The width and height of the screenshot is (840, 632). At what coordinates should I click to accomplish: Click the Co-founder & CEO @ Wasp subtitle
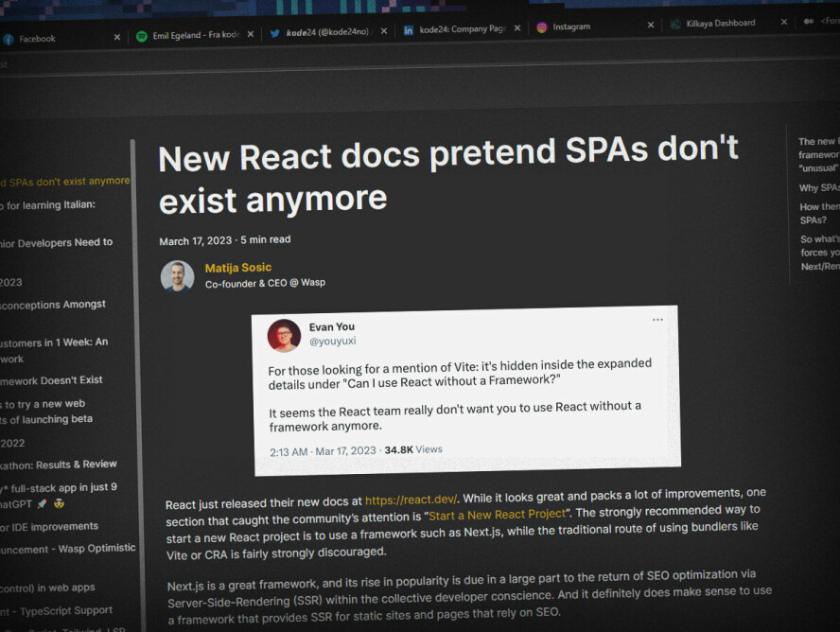[265, 283]
